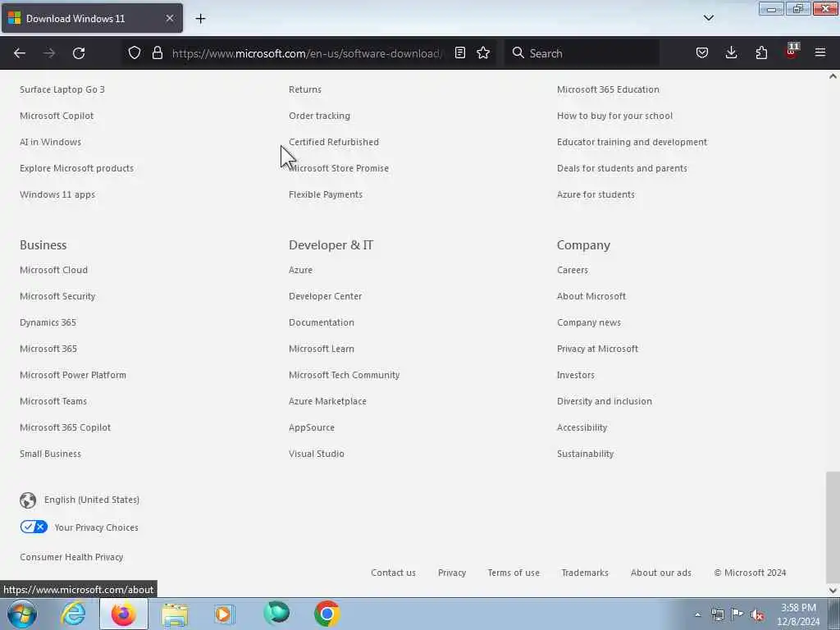Open About Microsoft link

[x=591, y=296]
